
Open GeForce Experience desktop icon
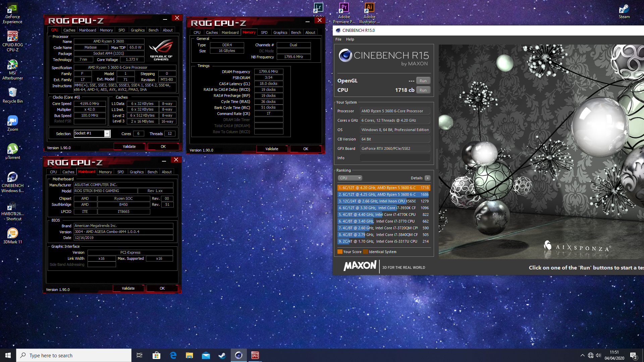12,13
